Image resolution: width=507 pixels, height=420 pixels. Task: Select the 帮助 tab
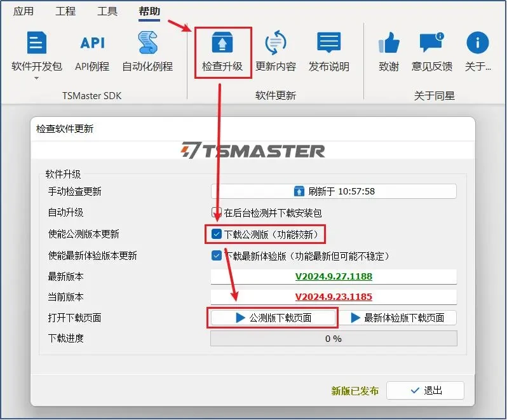point(149,11)
